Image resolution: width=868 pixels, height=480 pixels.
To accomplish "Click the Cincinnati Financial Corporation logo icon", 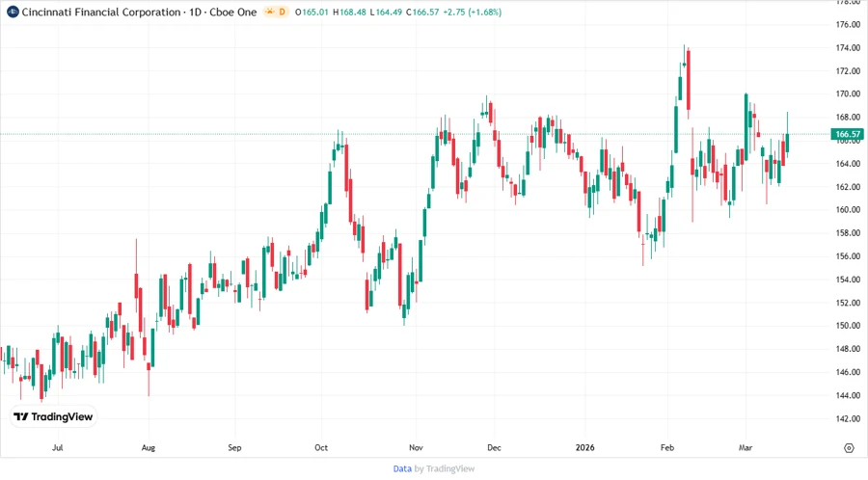I will [x=13, y=12].
